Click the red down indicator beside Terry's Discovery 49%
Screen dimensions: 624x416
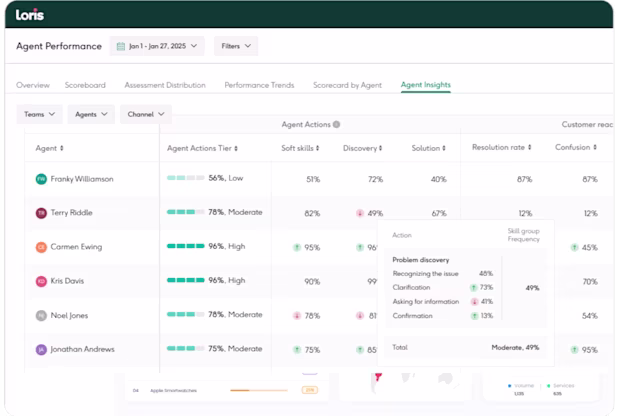[360, 213]
